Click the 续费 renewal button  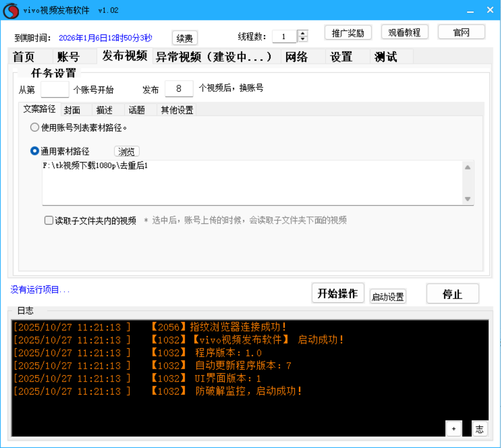tap(184, 38)
